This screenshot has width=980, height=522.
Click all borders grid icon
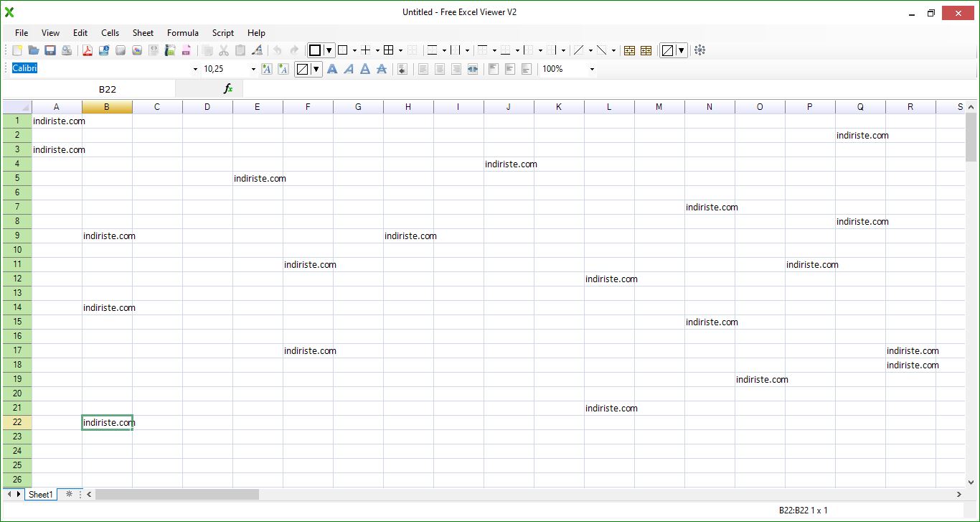click(x=389, y=50)
